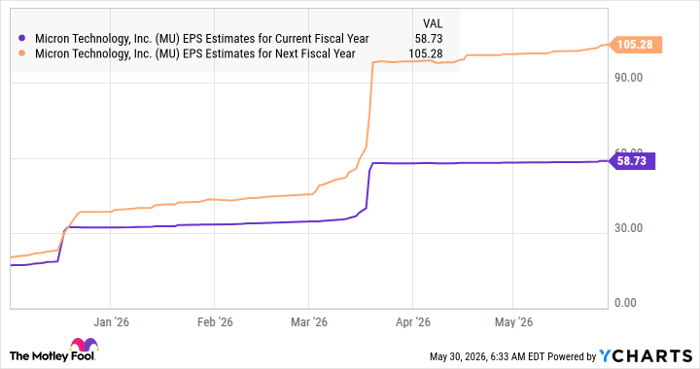Click the Current Fiscal Year EPS Estimates legend label
The image size is (700, 369).
tap(202, 39)
